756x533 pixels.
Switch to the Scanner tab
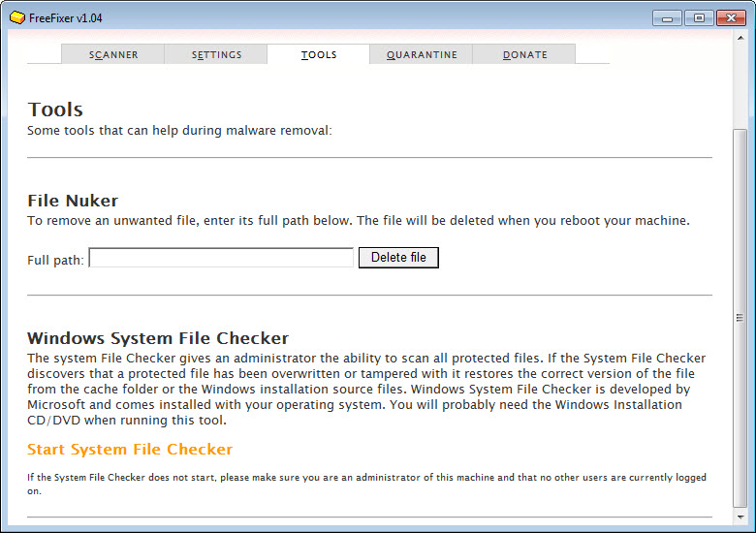tap(112, 54)
